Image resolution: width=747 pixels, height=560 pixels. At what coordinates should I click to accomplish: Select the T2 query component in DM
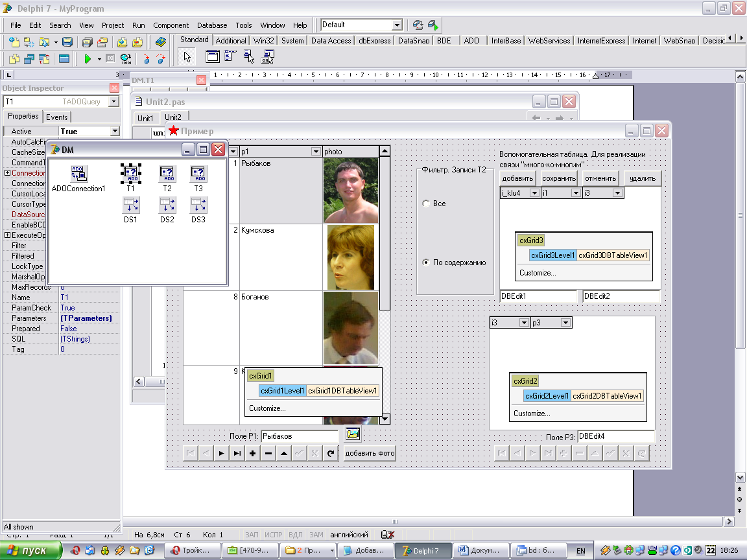167,179
